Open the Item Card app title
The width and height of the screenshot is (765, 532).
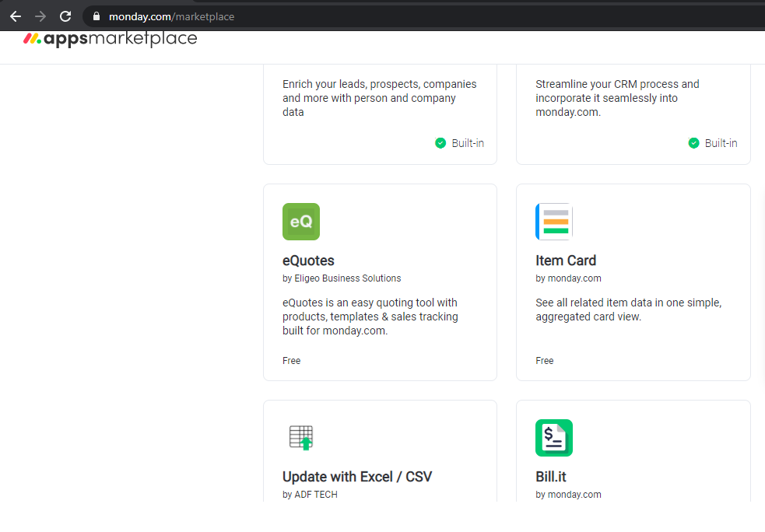pos(566,261)
